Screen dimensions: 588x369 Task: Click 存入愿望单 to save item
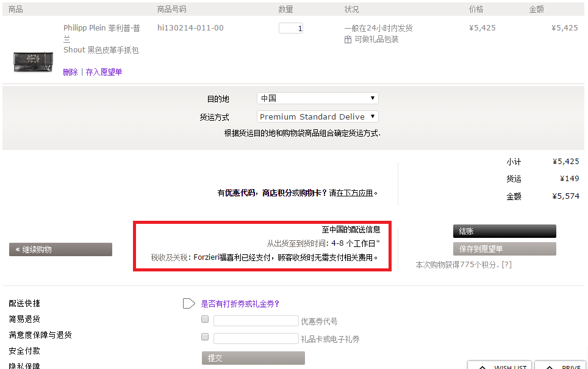(x=104, y=72)
